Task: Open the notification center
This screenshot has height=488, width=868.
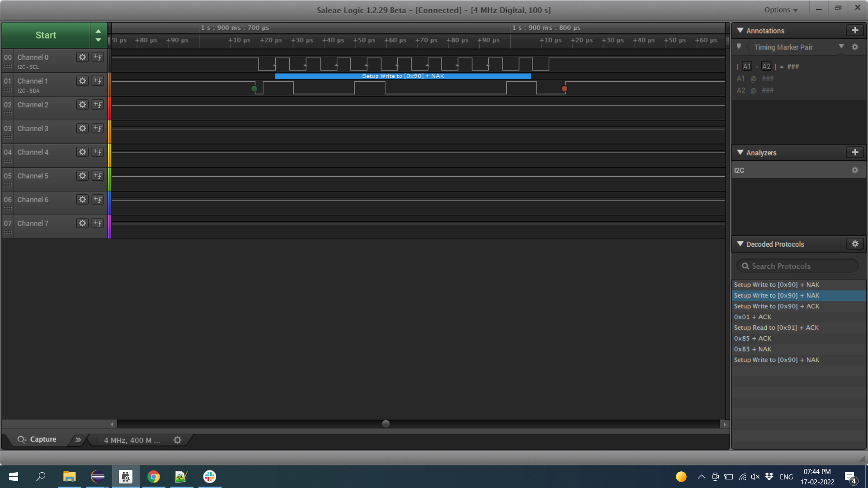Action: [x=850, y=477]
